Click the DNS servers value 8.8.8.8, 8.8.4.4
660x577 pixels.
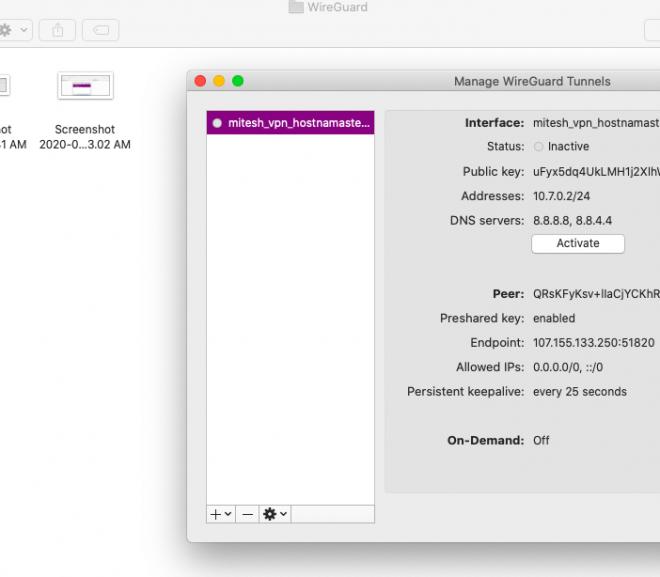point(572,221)
